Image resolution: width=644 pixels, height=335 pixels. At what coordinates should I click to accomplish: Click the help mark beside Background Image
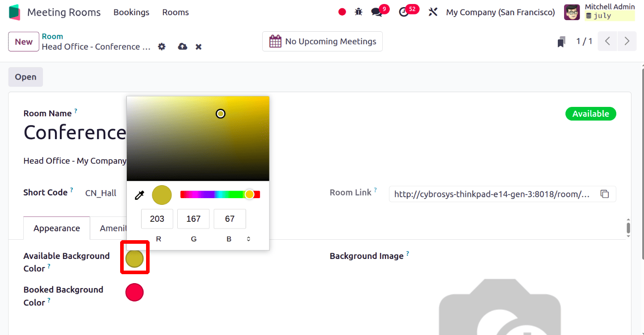coord(407,254)
